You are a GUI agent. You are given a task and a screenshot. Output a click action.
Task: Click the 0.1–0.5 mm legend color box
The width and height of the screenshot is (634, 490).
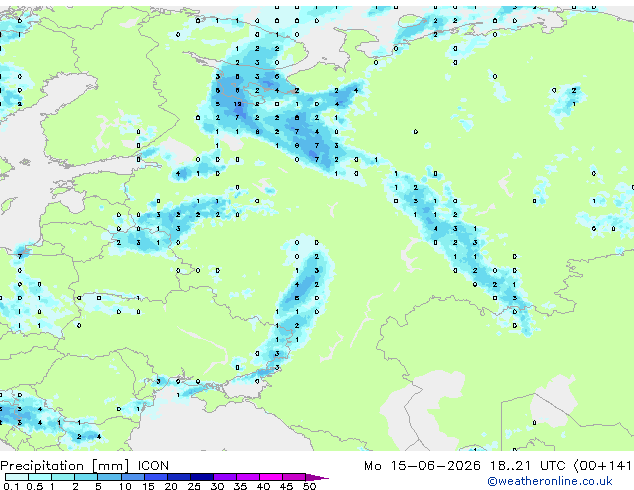(x=17, y=477)
